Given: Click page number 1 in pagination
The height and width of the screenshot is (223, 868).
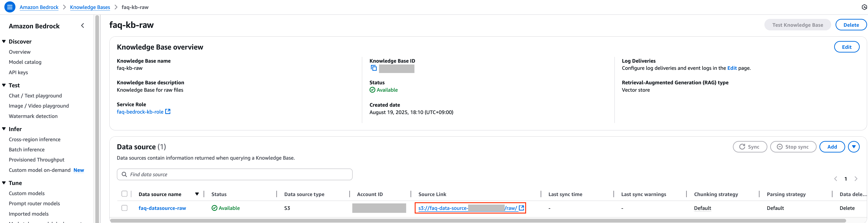Looking at the screenshot, I should coord(845,179).
